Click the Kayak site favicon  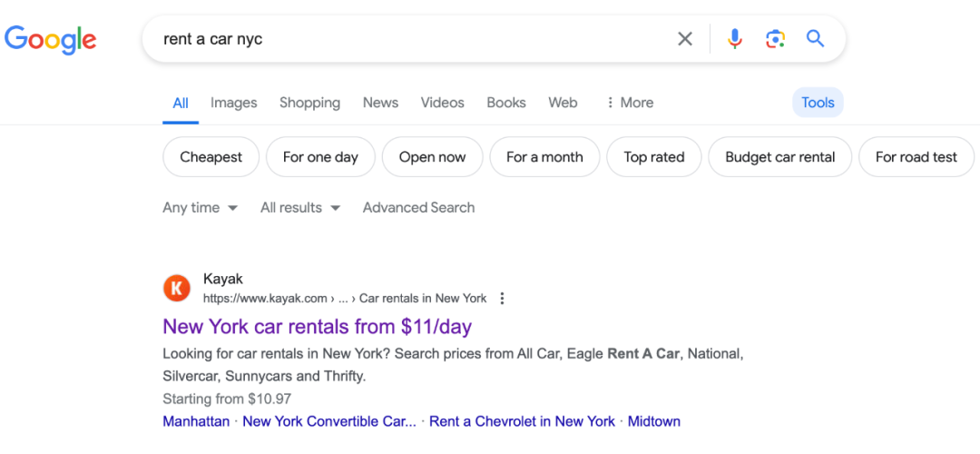(x=177, y=289)
